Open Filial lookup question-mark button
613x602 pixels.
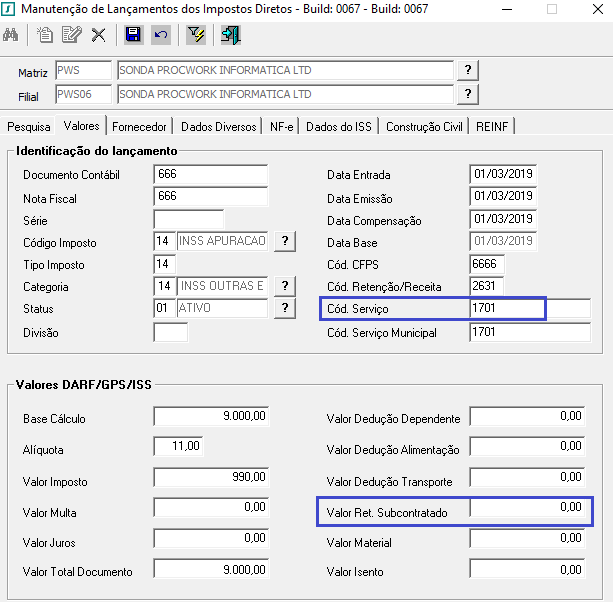pyautogui.click(x=468, y=94)
